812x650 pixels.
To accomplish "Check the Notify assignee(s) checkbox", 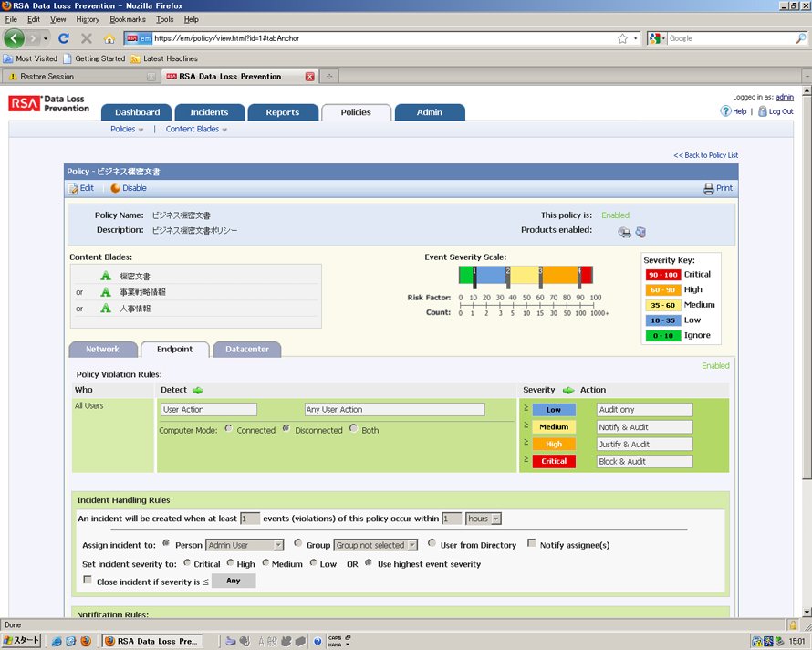I will tap(531, 543).
